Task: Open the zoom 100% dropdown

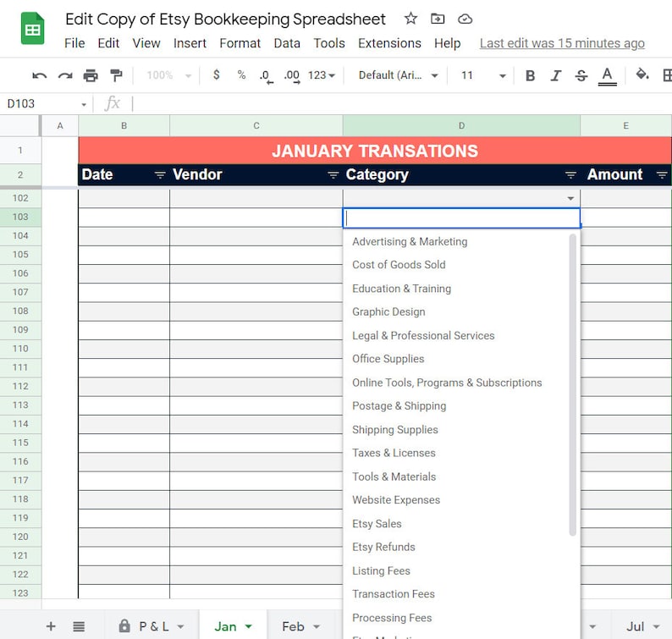Action: click(x=169, y=75)
